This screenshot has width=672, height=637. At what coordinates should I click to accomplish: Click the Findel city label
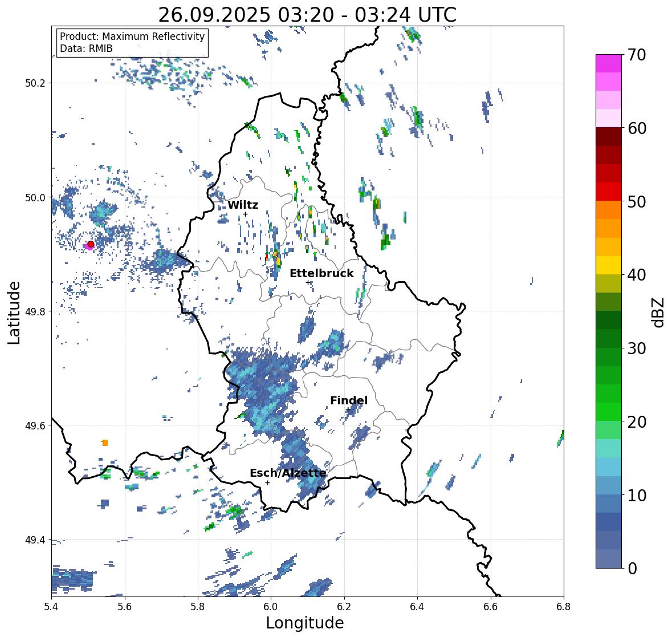(x=349, y=400)
